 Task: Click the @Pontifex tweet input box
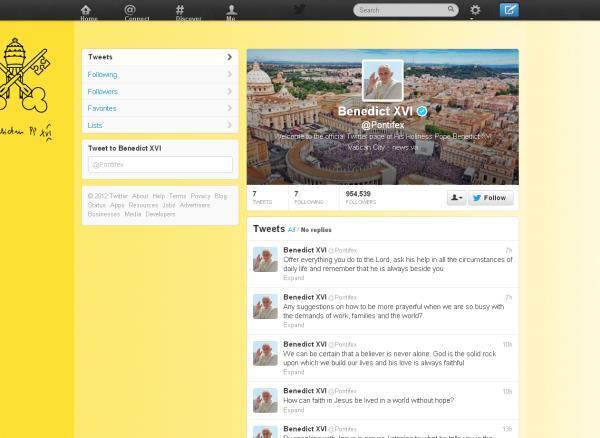tap(160, 164)
